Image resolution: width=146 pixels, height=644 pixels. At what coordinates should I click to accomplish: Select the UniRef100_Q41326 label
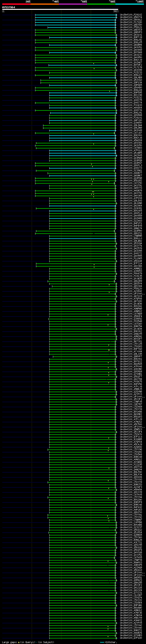pos(131,588)
